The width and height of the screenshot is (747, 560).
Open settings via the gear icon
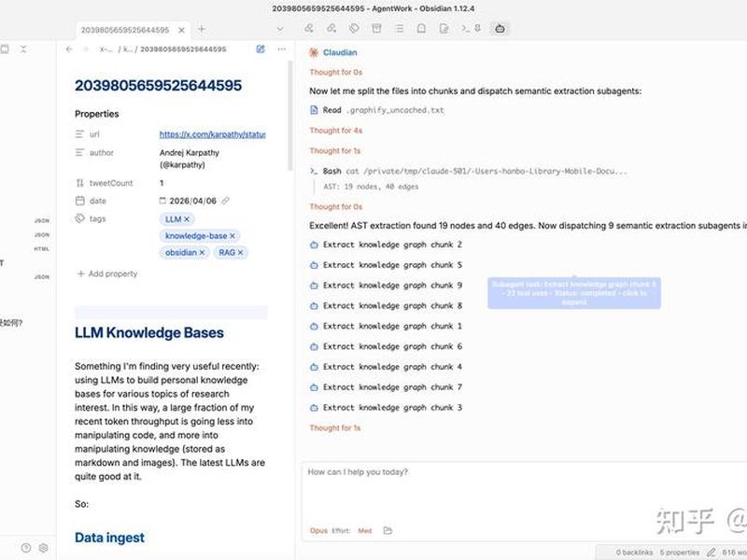[43, 548]
